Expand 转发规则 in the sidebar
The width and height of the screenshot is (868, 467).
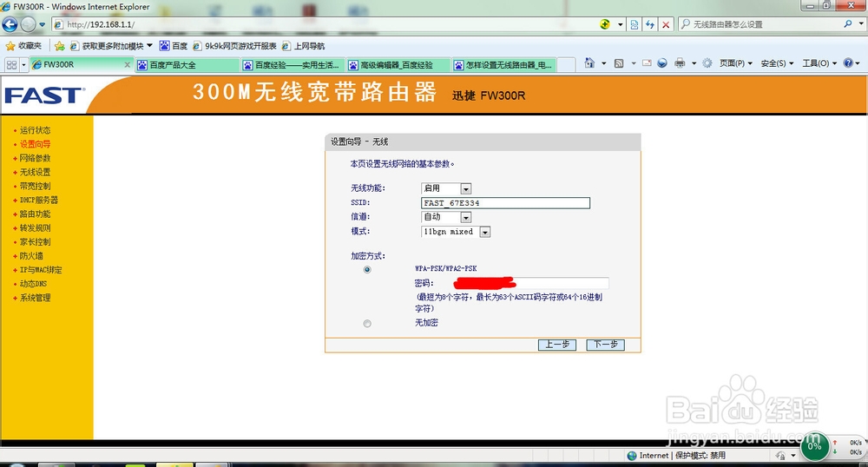pyautogui.click(x=35, y=228)
